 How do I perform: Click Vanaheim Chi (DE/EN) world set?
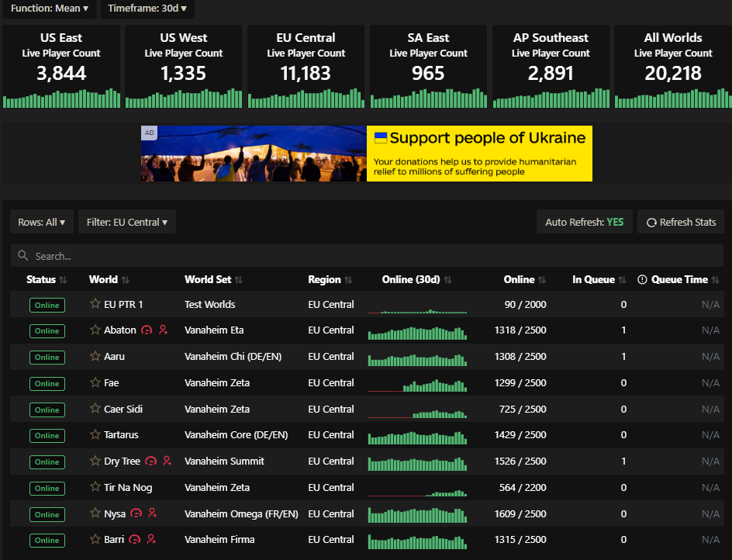pyautogui.click(x=233, y=356)
